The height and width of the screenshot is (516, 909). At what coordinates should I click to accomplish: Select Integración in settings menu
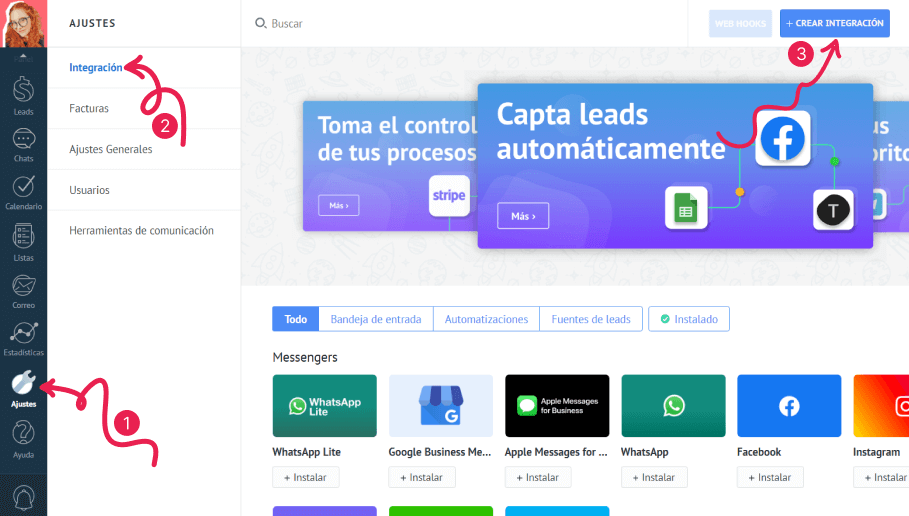tap(96, 67)
